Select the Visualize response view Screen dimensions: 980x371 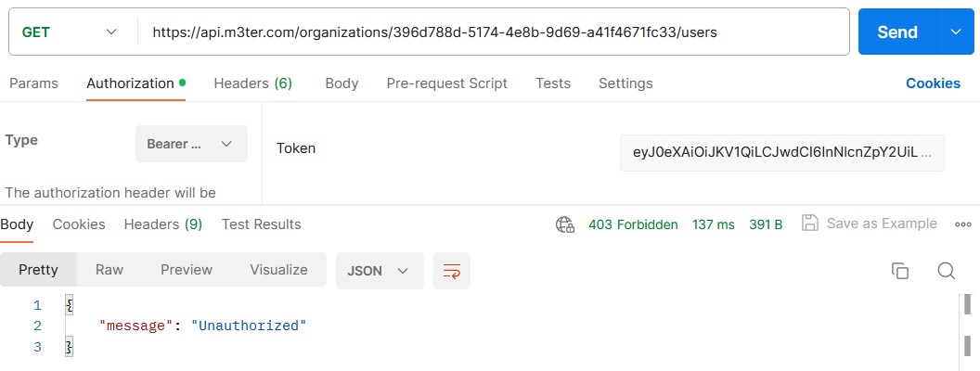[278, 270]
